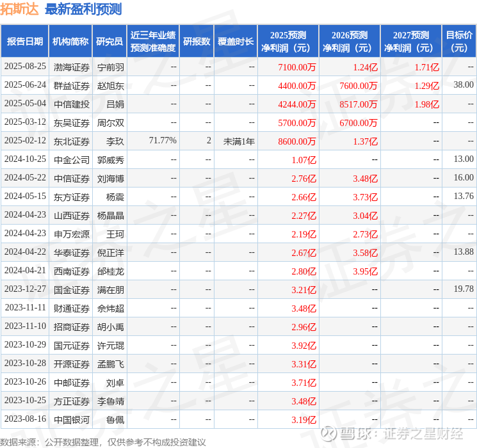This screenshot has width=477, height=448.
Task: Click 东北证券 institution cell
Action: [72, 141]
